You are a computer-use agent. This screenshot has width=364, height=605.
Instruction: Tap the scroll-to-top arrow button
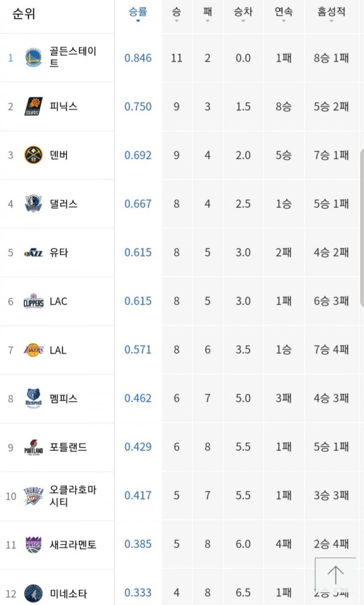point(335,575)
